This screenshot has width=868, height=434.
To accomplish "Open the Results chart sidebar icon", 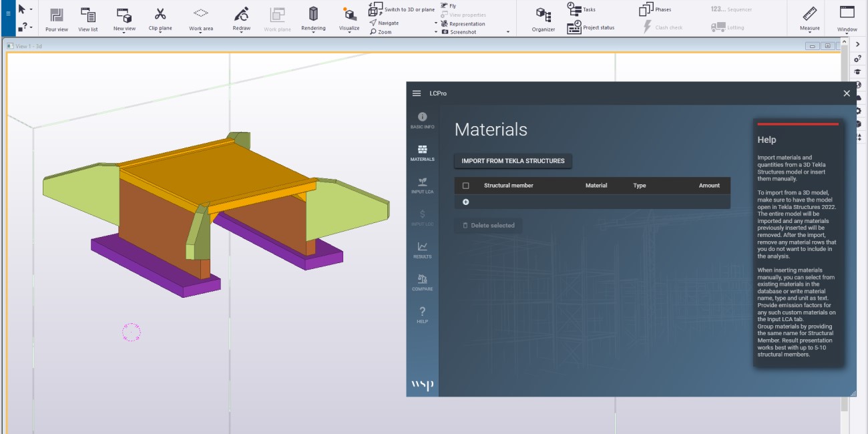I will 422,250.
